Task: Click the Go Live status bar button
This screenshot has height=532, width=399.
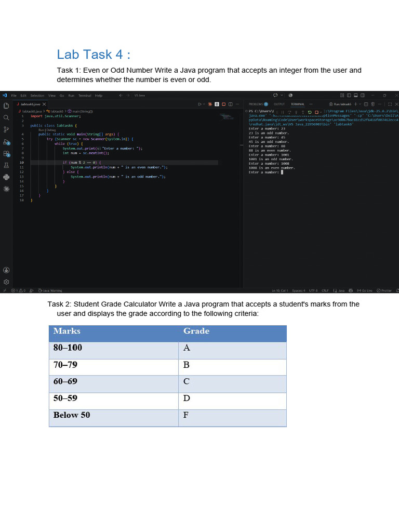Action: [x=364, y=290]
